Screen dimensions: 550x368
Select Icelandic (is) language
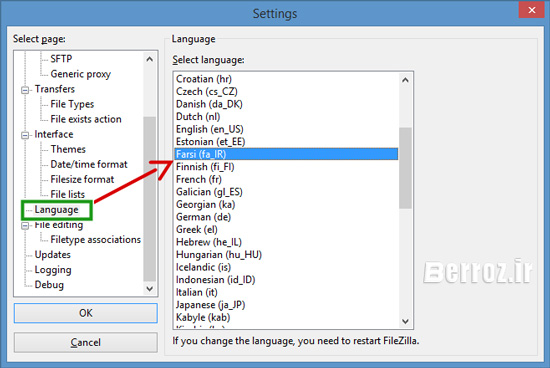pyautogui.click(x=286, y=267)
